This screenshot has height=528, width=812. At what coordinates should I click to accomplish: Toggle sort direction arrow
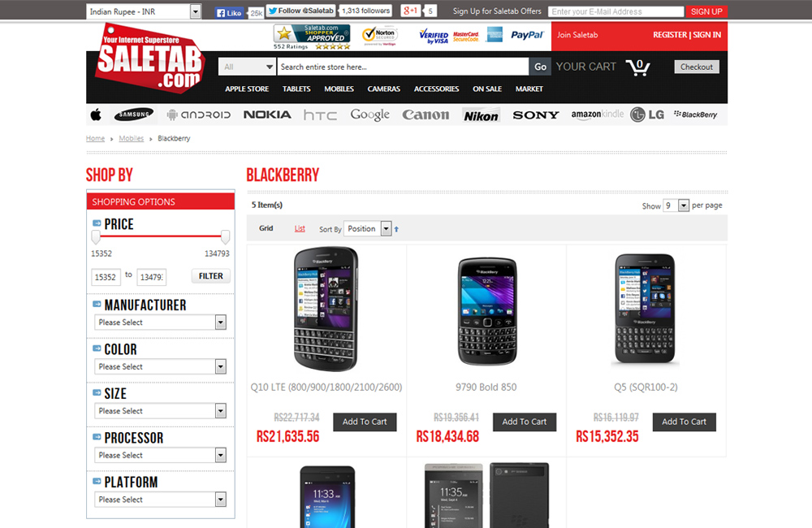(397, 229)
